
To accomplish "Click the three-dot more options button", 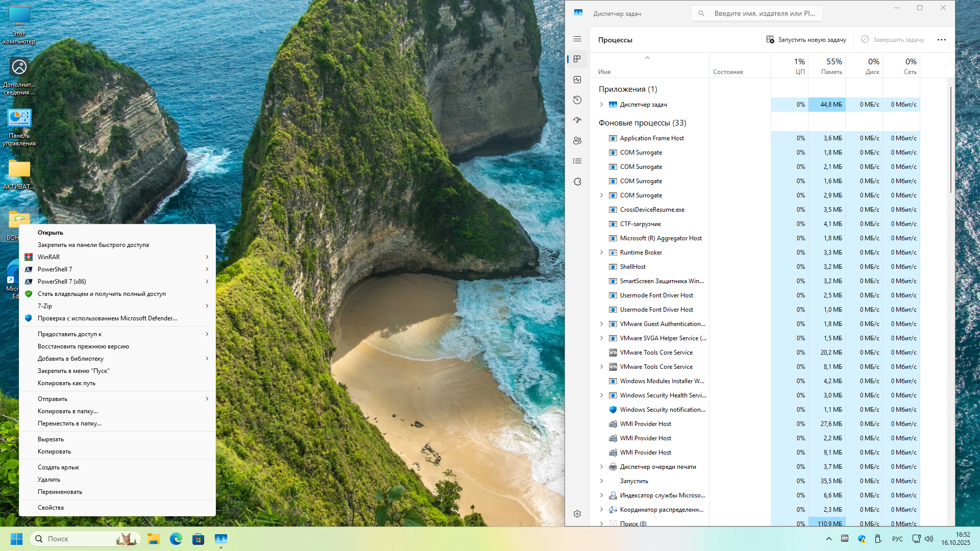I will click(941, 40).
